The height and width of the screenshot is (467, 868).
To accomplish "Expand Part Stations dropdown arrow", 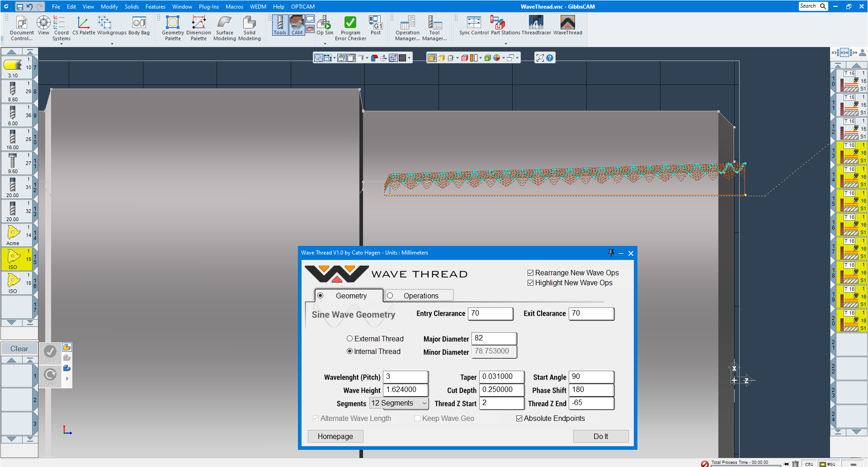I will [x=505, y=44].
